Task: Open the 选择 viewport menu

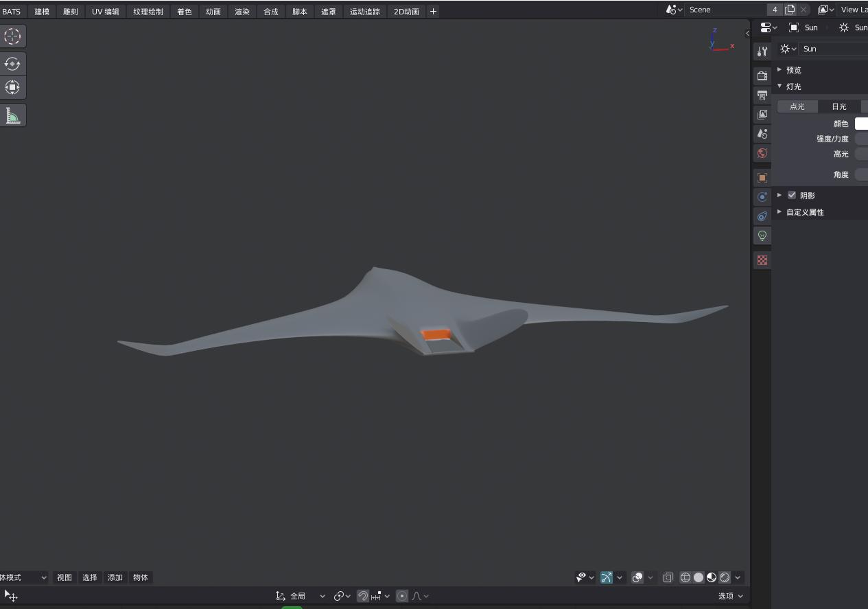Action: click(x=90, y=577)
